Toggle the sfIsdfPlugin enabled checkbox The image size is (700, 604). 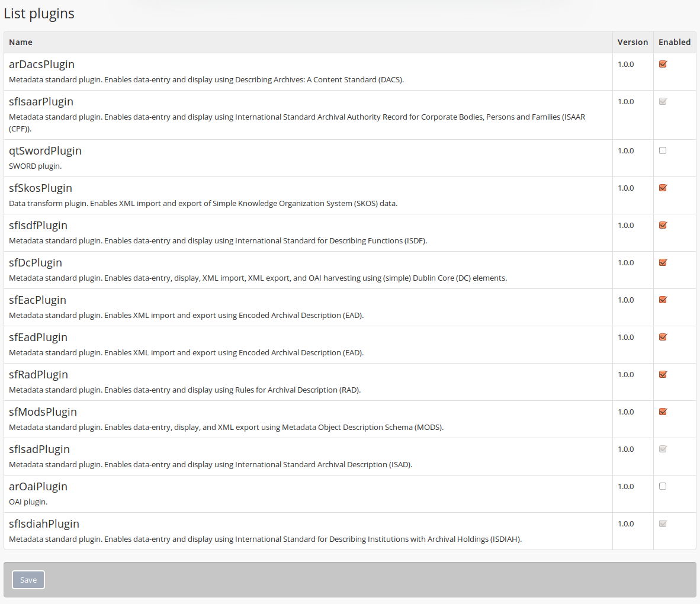pos(663,225)
